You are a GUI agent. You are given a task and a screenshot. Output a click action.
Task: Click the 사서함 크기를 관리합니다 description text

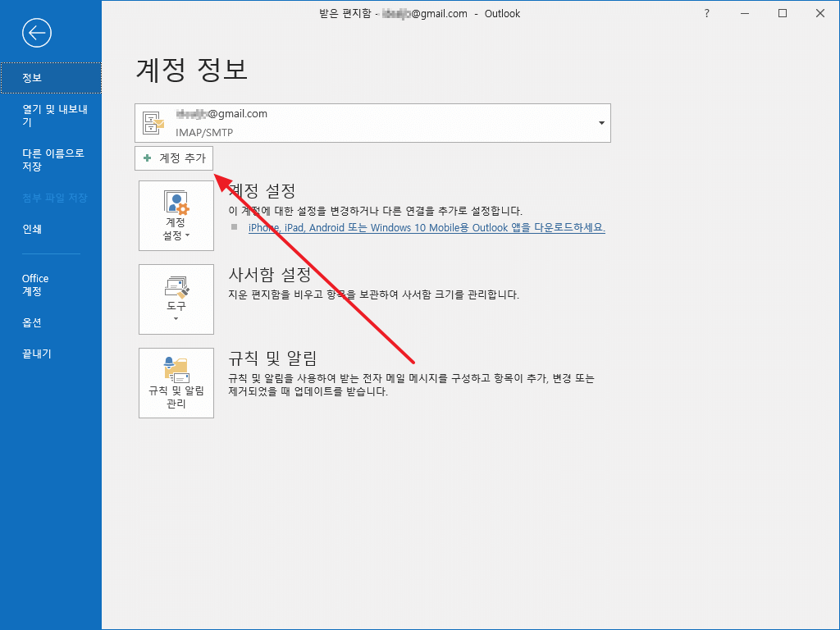373,294
